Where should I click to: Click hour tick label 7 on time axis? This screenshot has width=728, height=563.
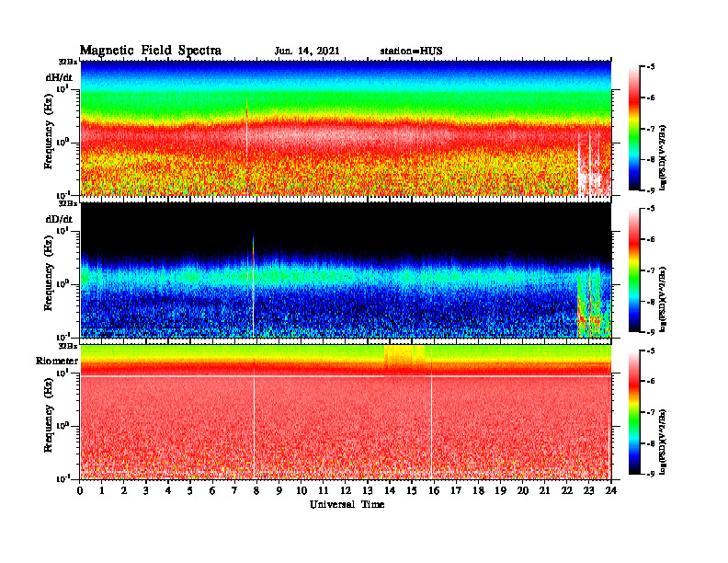[234, 491]
